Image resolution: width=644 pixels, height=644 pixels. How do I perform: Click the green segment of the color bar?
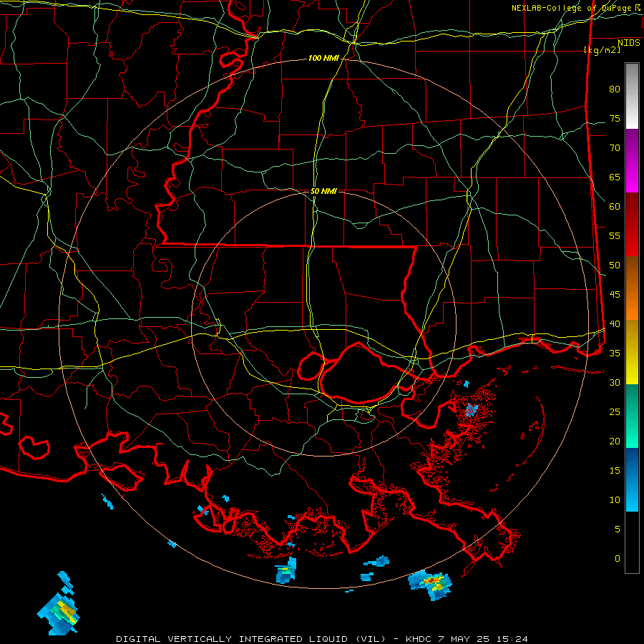[x=632, y=416]
